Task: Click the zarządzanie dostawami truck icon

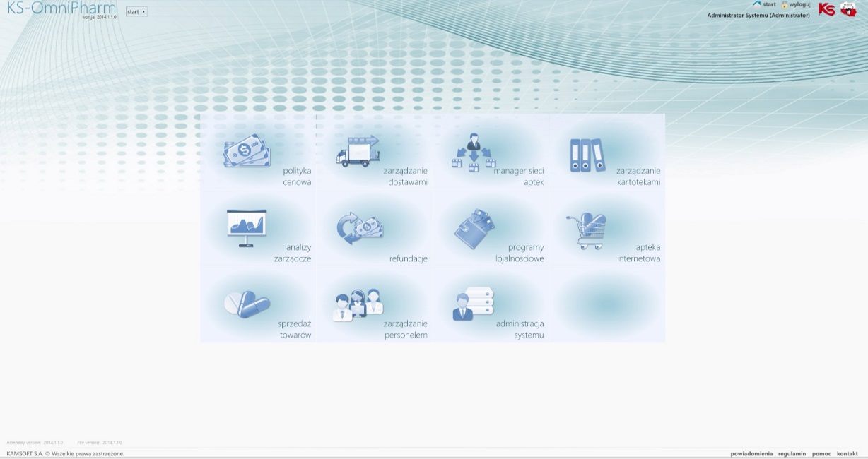Action: [358, 151]
